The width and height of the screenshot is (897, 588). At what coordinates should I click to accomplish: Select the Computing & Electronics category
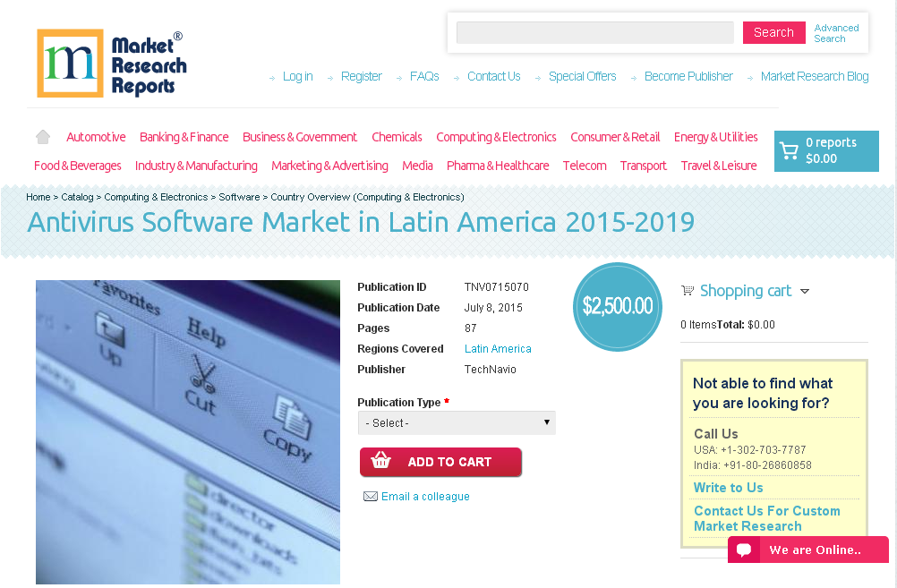tap(496, 136)
